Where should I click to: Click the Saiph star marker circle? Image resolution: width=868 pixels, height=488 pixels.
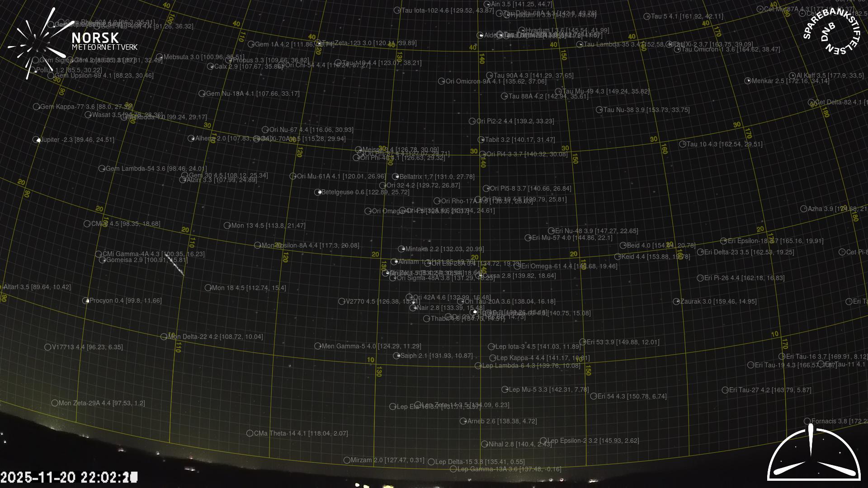click(x=396, y=356)
